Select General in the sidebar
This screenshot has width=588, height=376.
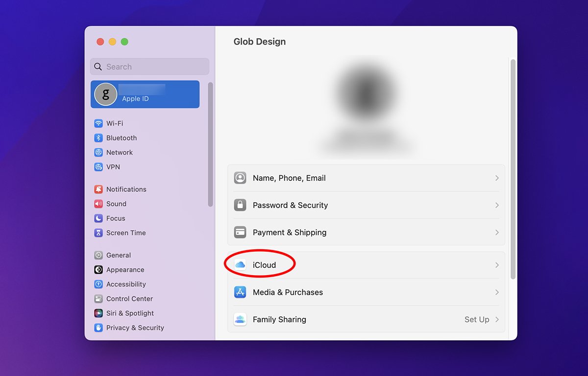click(118, 255)
